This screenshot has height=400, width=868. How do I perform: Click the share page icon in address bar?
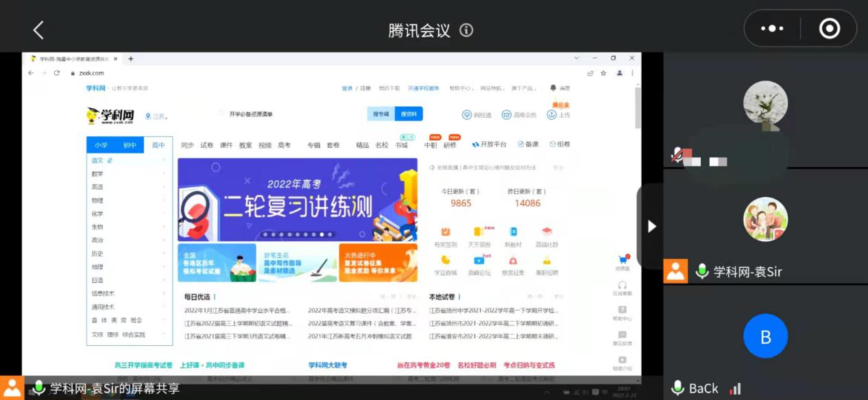(590, 73)
